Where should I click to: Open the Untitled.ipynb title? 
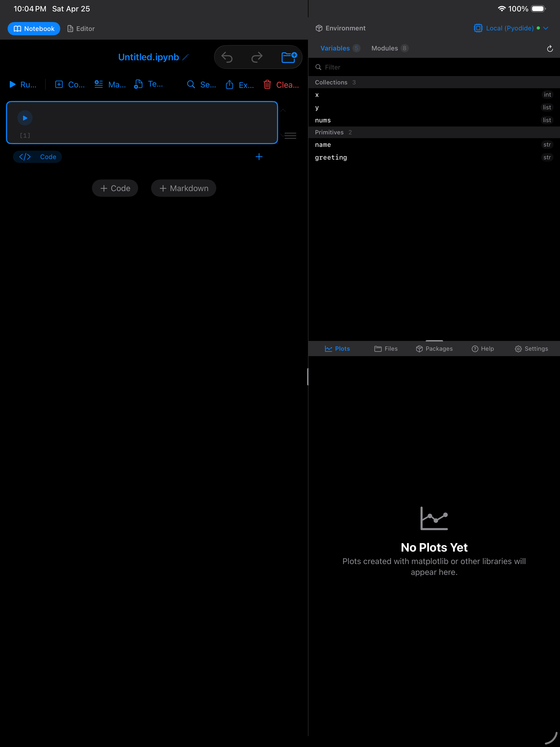[x=148, y=57]
